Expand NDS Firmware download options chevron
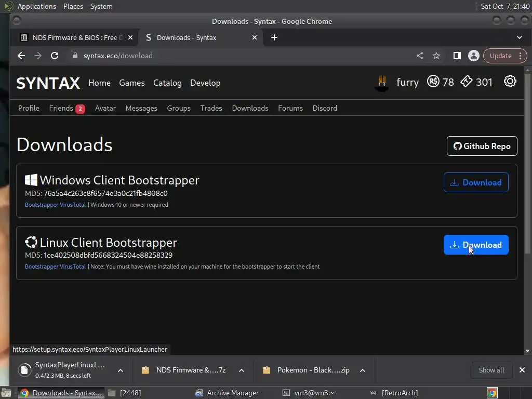The image size is (532, 399). point(242,370)
